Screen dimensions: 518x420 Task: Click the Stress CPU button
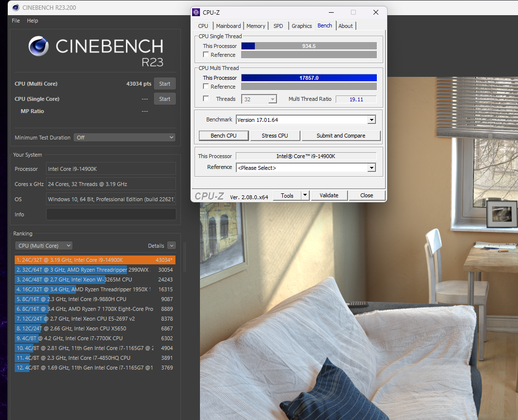coord(275,136)
